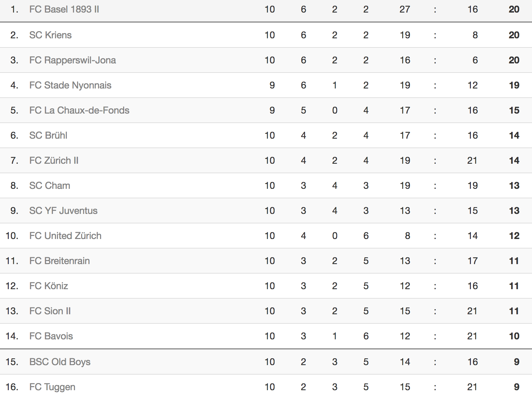Click SC Kriens' goals scored value 19

(405, 35)
